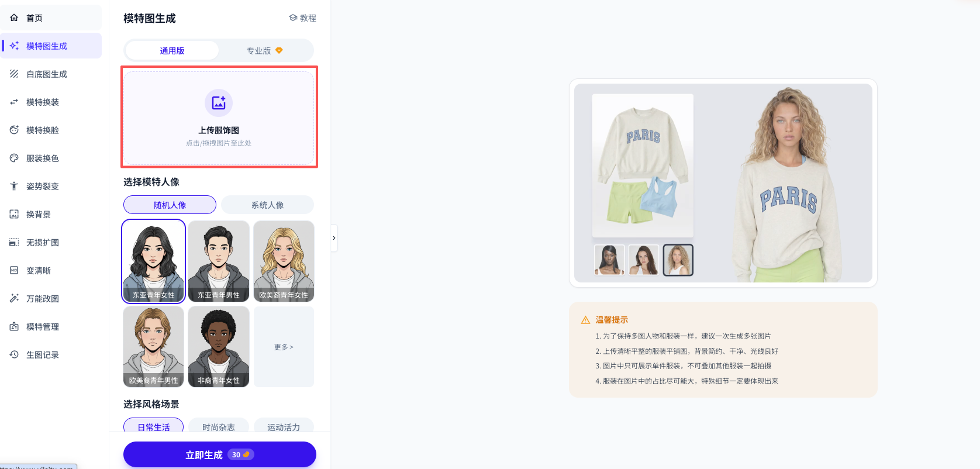Viewport: 980px width, 469px height.
Task: Click the Paris sweatshirt flat-lay image
Action: 643,165
